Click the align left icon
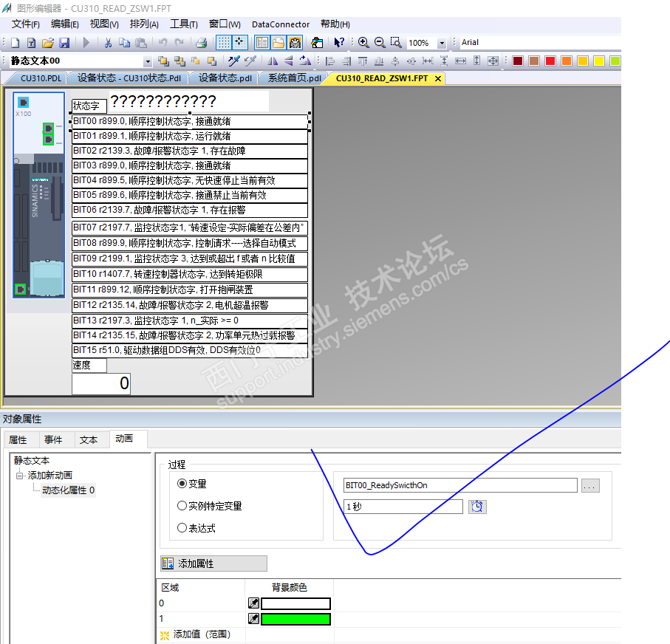 (330, 61)
